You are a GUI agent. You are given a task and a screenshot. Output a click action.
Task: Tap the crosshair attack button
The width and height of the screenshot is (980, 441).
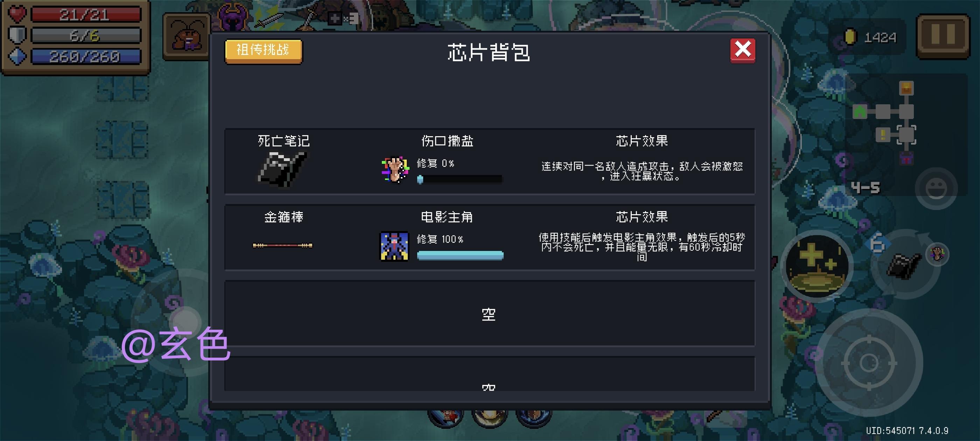(x=869, y=362)
